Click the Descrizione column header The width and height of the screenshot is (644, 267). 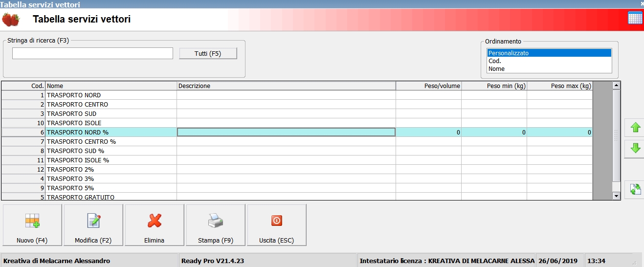click(x=287, y=86)
